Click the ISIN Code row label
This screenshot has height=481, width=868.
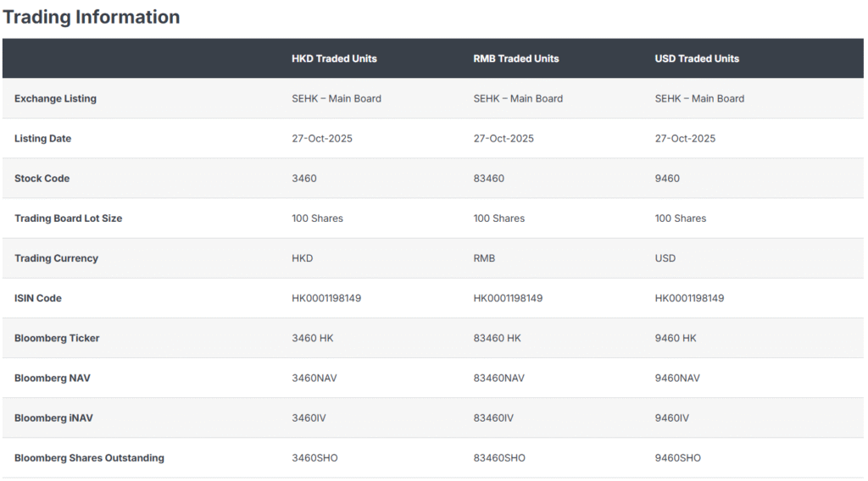pyautogui.click(x=38, y=298)
